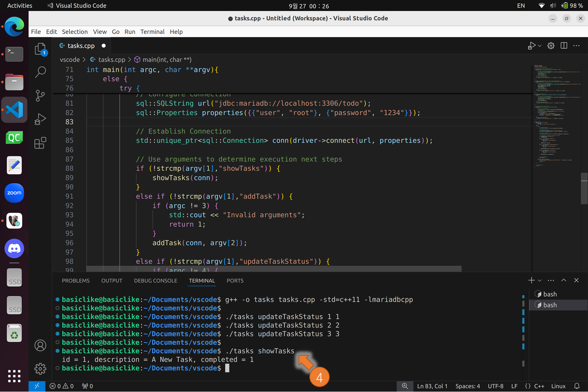Image resolution: width=588 pixels, height=392 pixels.
Task: Close the terminal panel
Action: (576, 280)
